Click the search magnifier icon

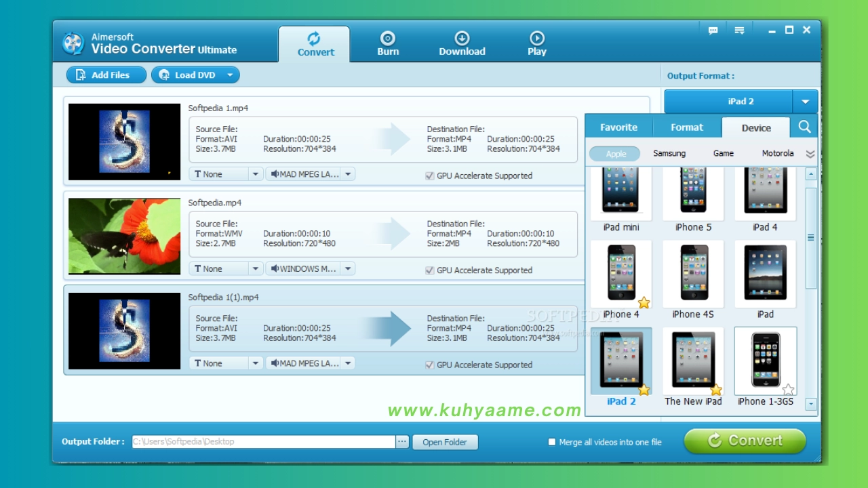tap(804, 127)
